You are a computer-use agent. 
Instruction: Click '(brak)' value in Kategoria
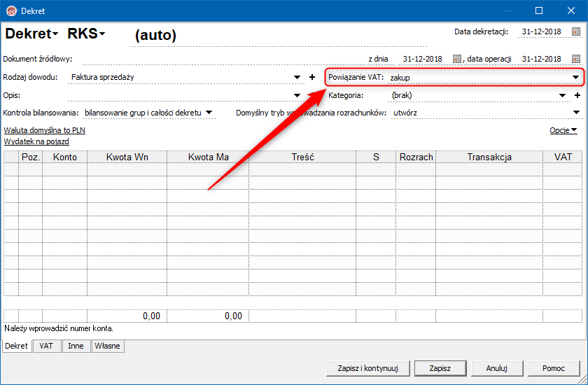point(402,95)
